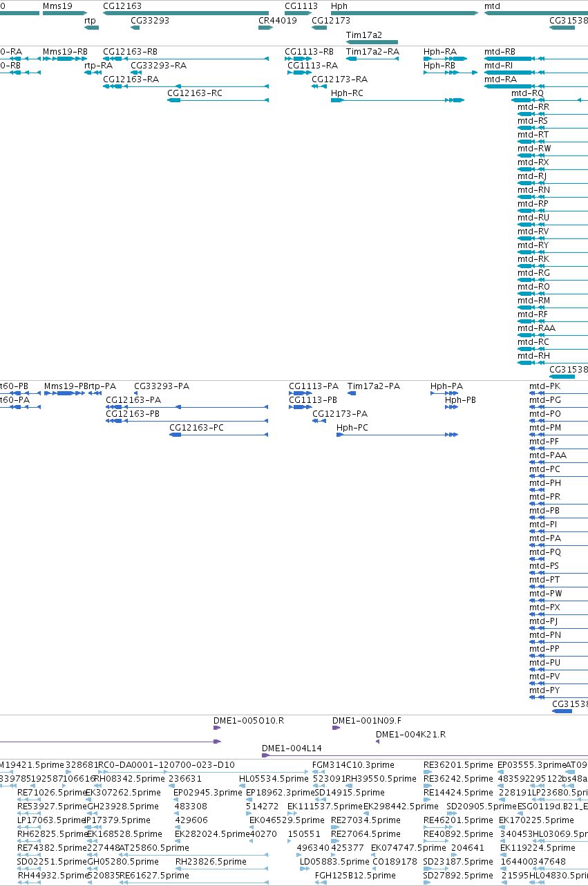The image size is (588, 886).
Task: Select the CG12163-RC transcript
Action: coord(218,100)
